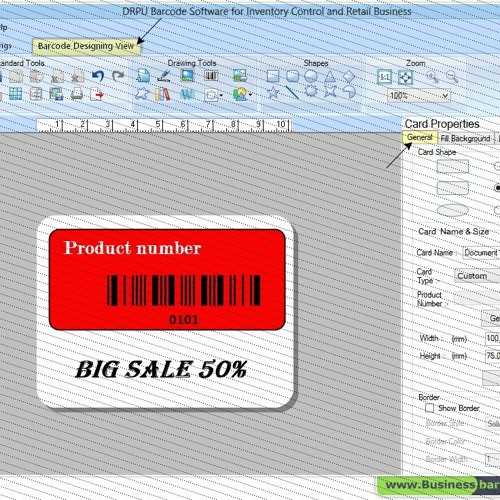Screen dimensions: 500x500
Task: Click the Product Number input field
Action: tap(477, 298)
